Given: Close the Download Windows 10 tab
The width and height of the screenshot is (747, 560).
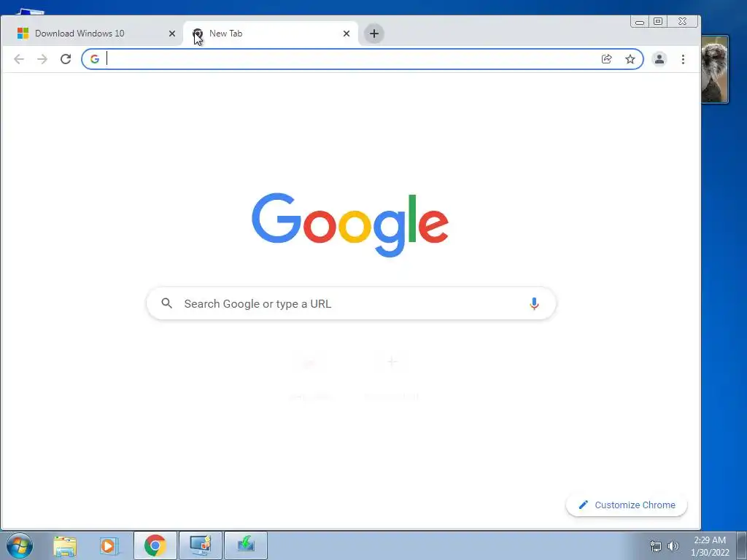Looking at the screenshot, I should [172, 34].
